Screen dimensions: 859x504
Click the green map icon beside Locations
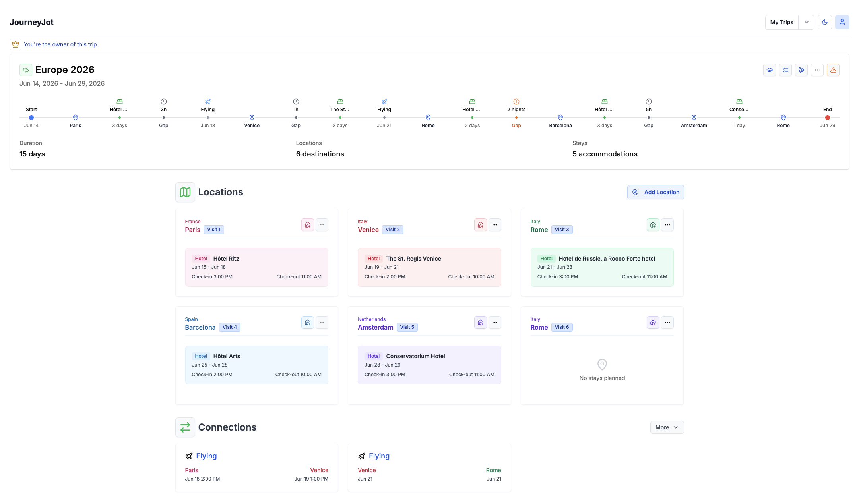point(185,192)
